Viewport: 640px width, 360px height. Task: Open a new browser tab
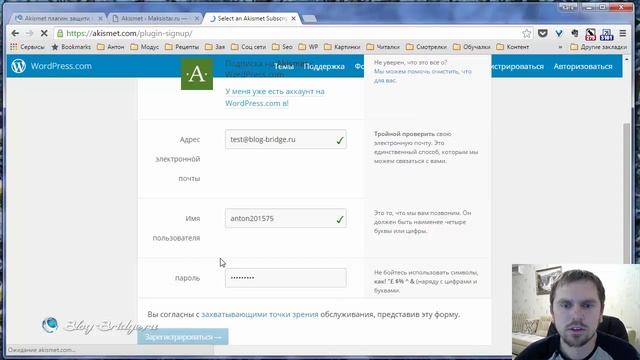click(310, 18)
